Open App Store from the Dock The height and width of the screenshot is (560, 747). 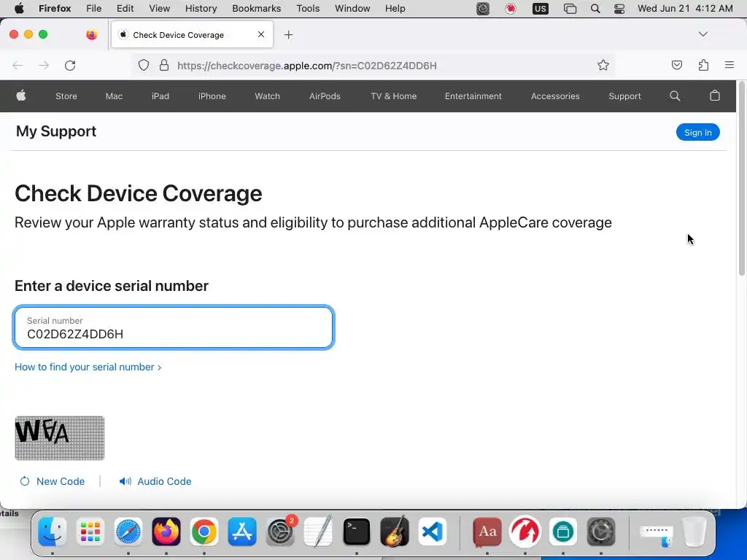tap(242, 532)
